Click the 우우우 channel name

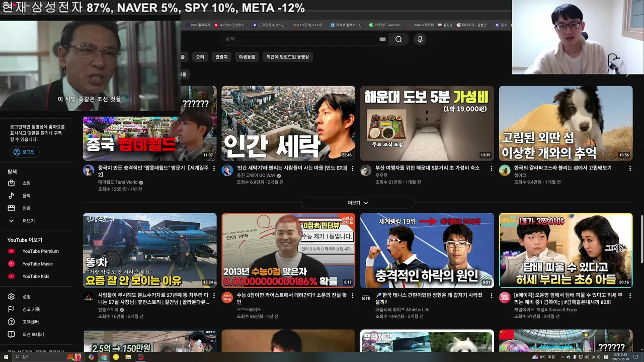[x=381, y=175]
